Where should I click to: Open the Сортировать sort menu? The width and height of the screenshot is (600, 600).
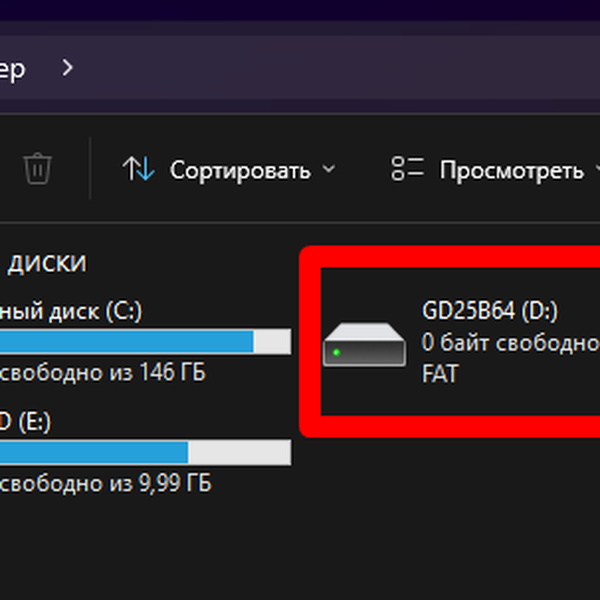coord(240,170)
